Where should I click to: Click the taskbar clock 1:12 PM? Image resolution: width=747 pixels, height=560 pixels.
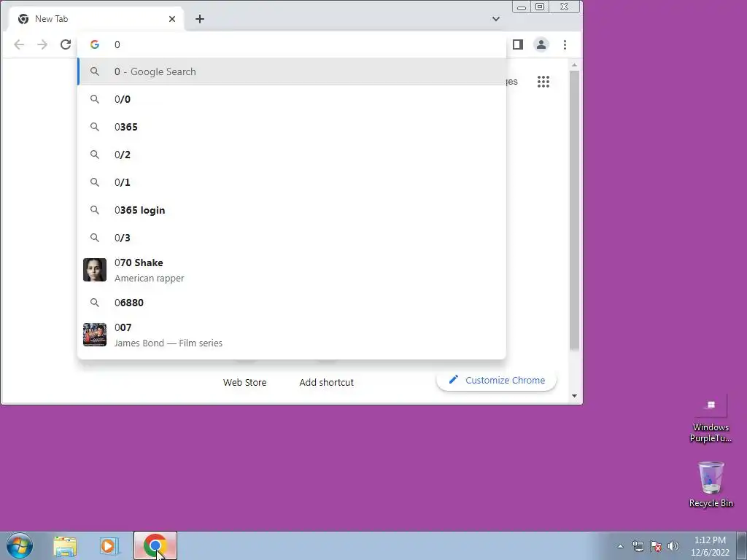(x=710, y=546)
